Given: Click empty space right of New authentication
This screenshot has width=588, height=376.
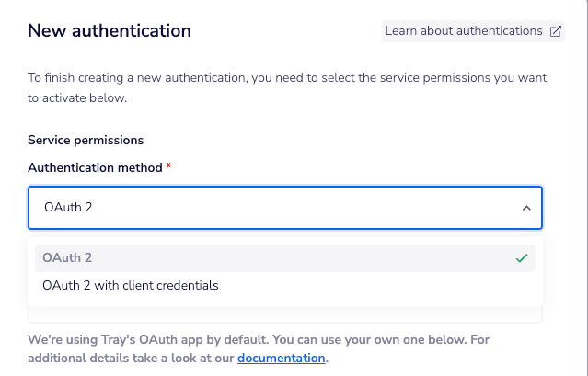Looking at the screenshot, I should click(x=285, y=31).
